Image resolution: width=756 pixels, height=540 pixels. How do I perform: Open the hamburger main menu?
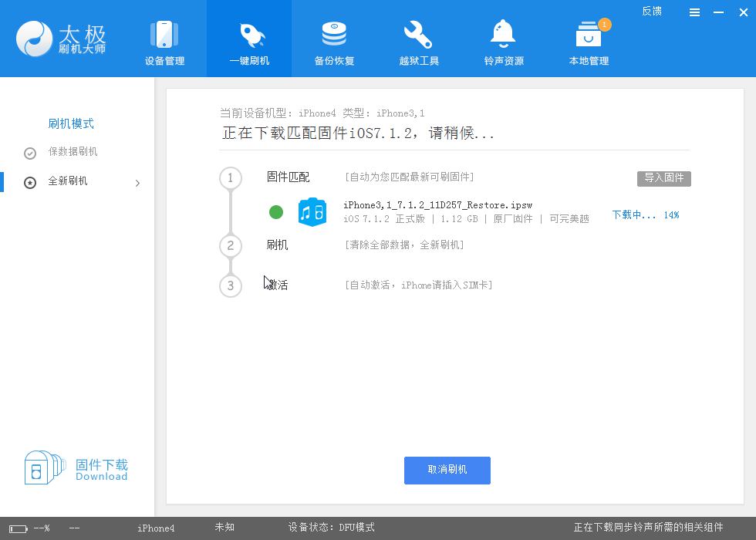click(x=694, y=12)
